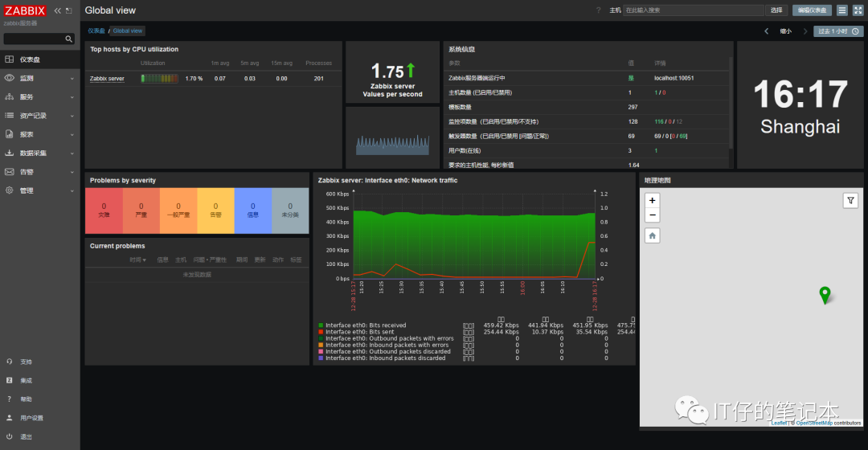Open the Zabbix server host link

(107, 79)
